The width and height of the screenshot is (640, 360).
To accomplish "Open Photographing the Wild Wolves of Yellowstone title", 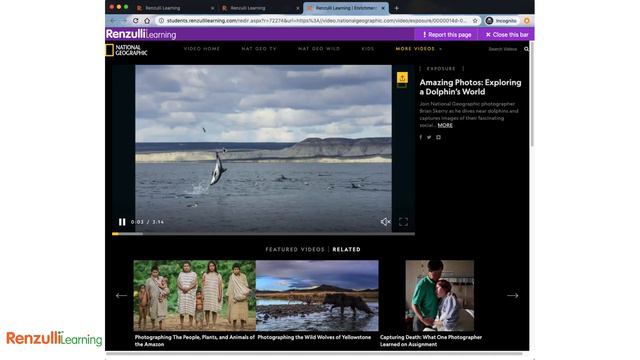I will tap(314, 338).
